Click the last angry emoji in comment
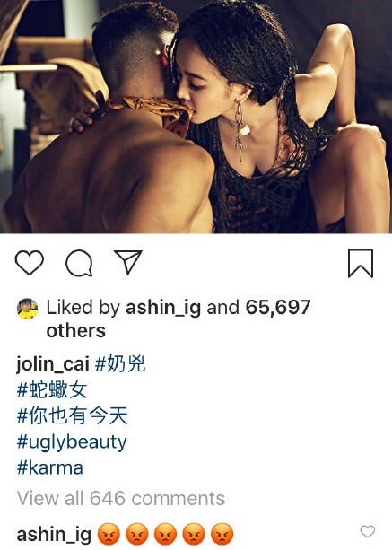This screenshot has width=392, height=550. pyautogui.click(x=222, y=534)
